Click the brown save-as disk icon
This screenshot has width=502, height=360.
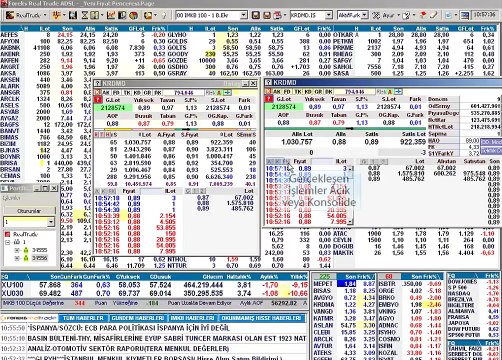pos(267,15)
